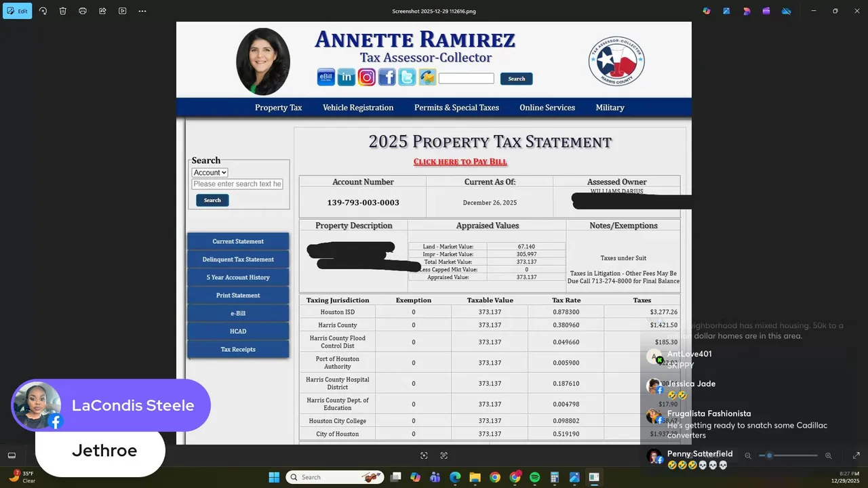
Task: Click Annette Ramirez's portrait photo
Action: click(263, 62)
